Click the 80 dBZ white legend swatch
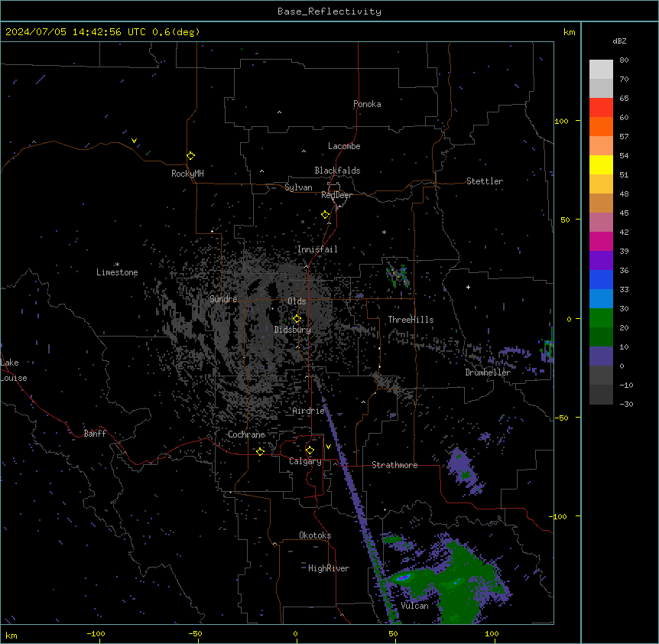Viewport: 659px width, 644px height. coord(601,69)
